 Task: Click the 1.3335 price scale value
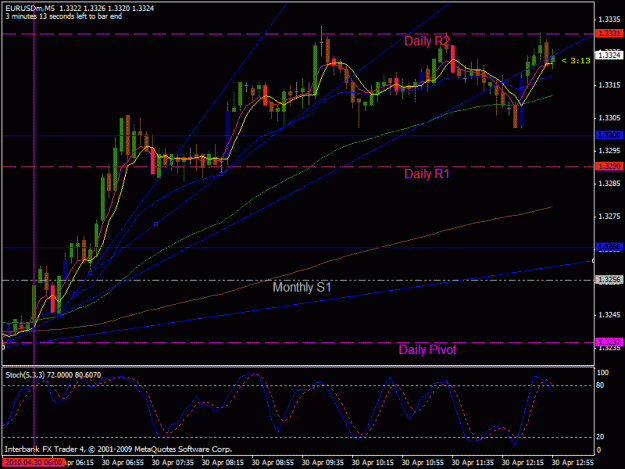pyautogui.click(x=609, y=19)
